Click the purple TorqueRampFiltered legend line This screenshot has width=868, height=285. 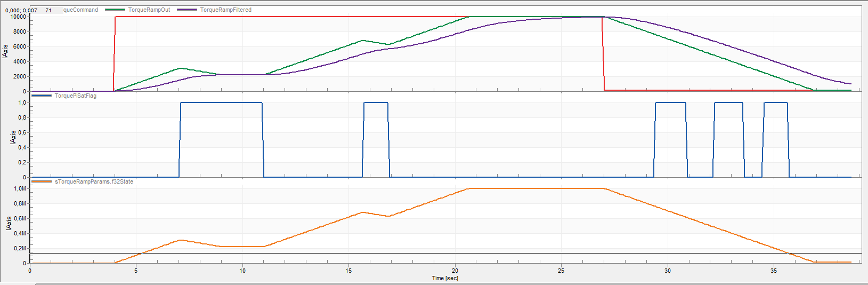(187, 10)
